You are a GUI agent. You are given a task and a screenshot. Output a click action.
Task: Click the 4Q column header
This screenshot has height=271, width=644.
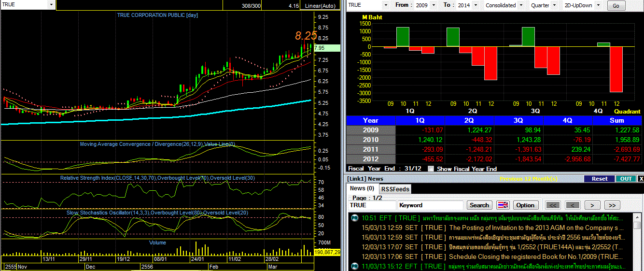click(568, 120)
